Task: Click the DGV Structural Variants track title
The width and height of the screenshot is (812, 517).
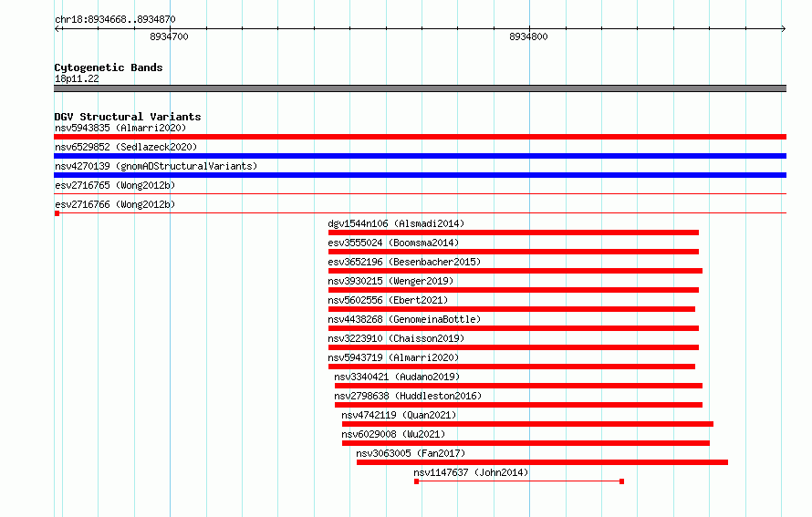Action: coord(128,117)
